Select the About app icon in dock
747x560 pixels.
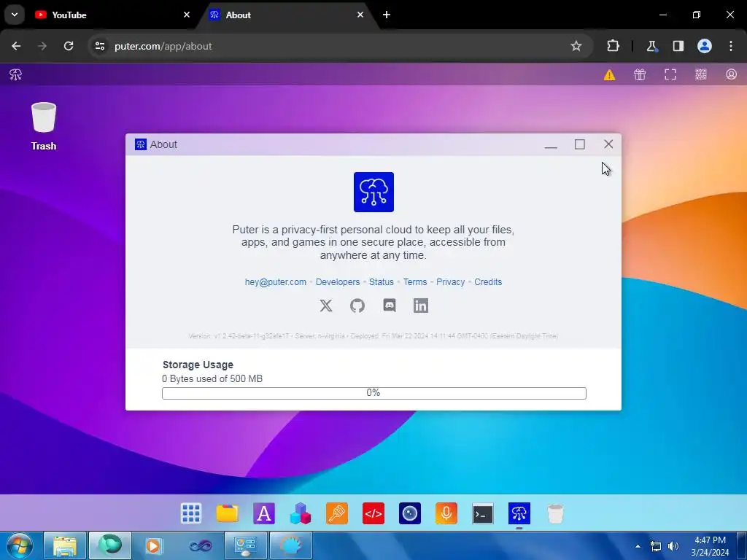pyautogui.click(x=519, y=513)
